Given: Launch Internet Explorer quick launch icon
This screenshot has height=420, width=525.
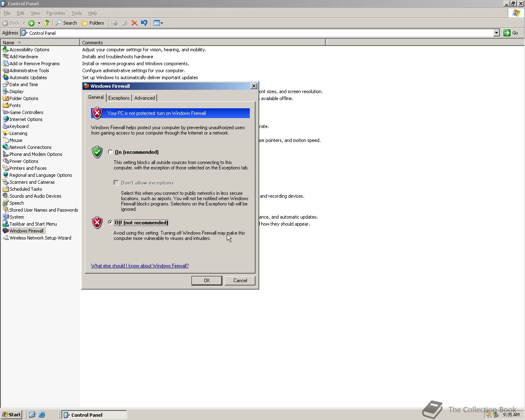Looking at the screenshot, I should (42, 415).
